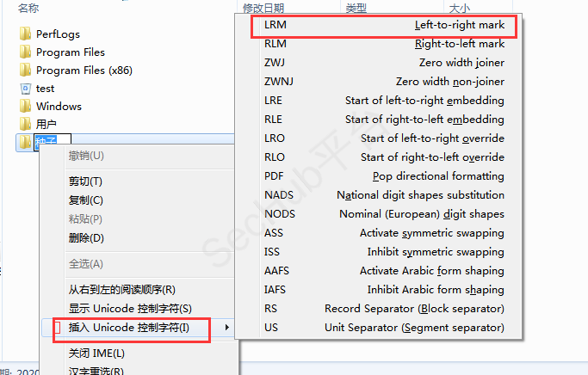Image resolution: width=588 pixels, height=375 pixels.
Task: Select the Program Files folder icon
Action: coord(25,52)
